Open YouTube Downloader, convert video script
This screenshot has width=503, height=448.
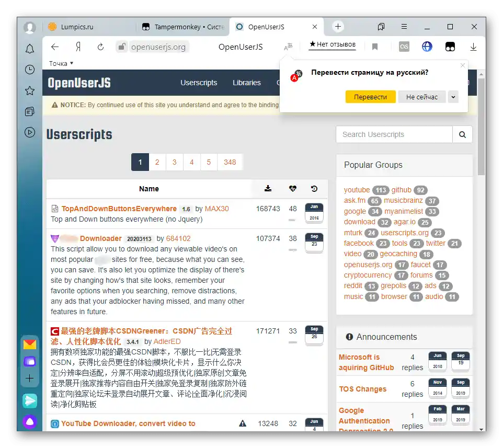pyautogui.click(x=128, y=423)
